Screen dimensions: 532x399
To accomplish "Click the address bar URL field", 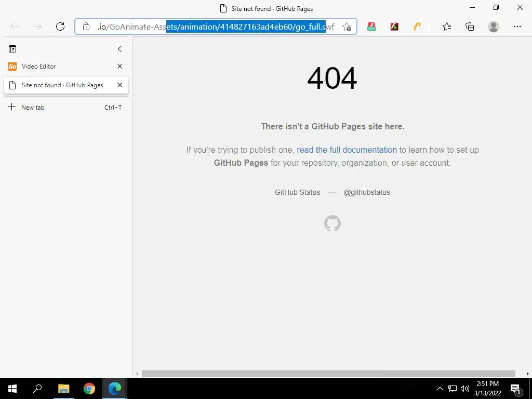I will [x=216, y=26].
